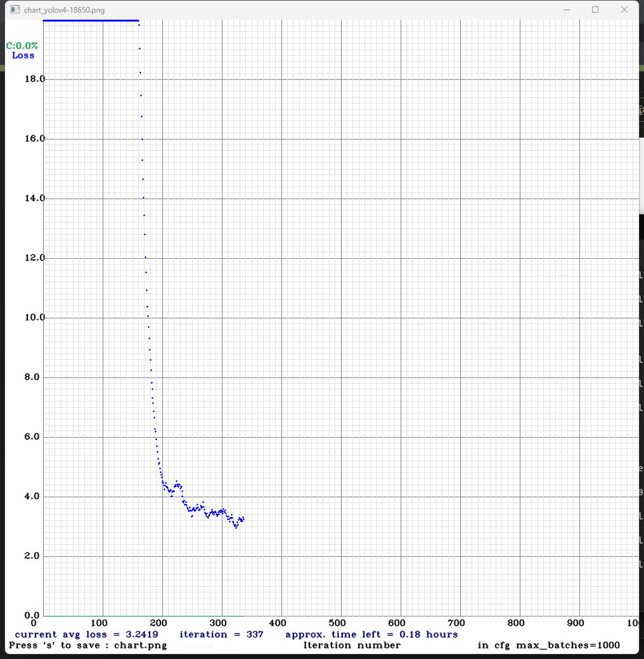Click the green C:0.0% label

22,46
